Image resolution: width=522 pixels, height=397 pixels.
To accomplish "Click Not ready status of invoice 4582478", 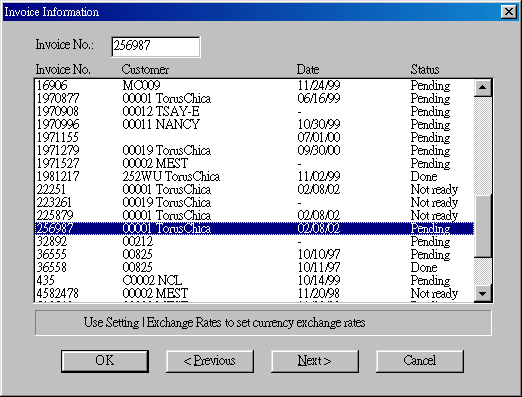I will click(434, 293).
